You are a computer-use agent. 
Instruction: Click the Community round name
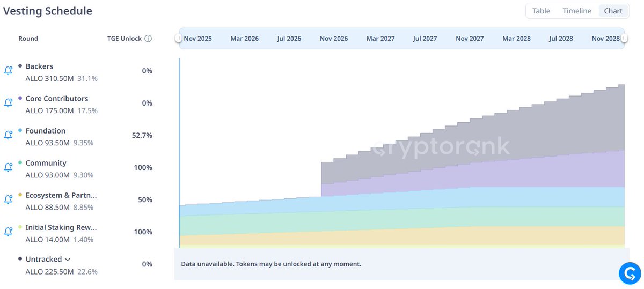click(x=46, y=163)
